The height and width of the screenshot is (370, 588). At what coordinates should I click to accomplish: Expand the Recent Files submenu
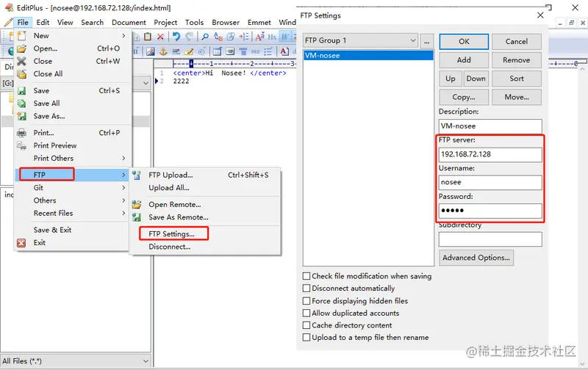pos(73,213)
